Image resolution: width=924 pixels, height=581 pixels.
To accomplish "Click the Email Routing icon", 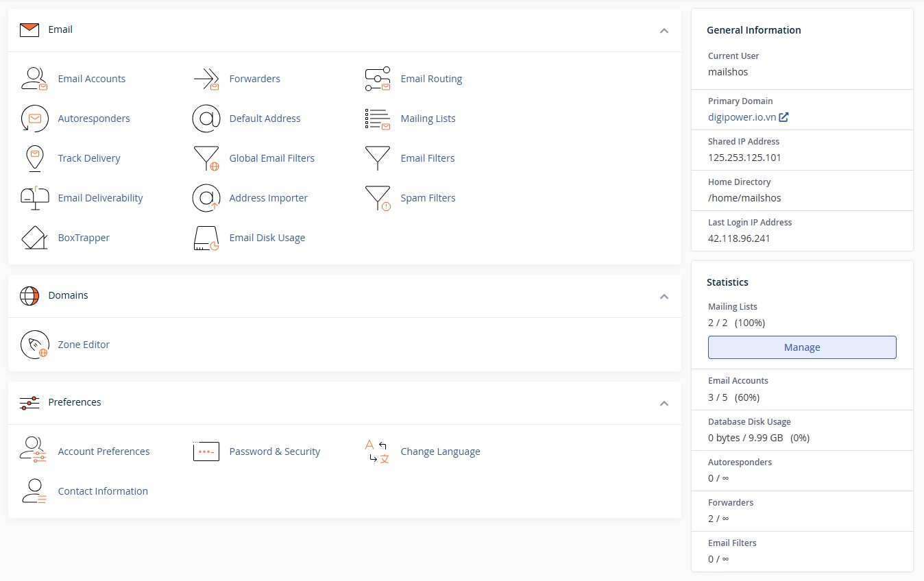I will [x=377, y=79].
